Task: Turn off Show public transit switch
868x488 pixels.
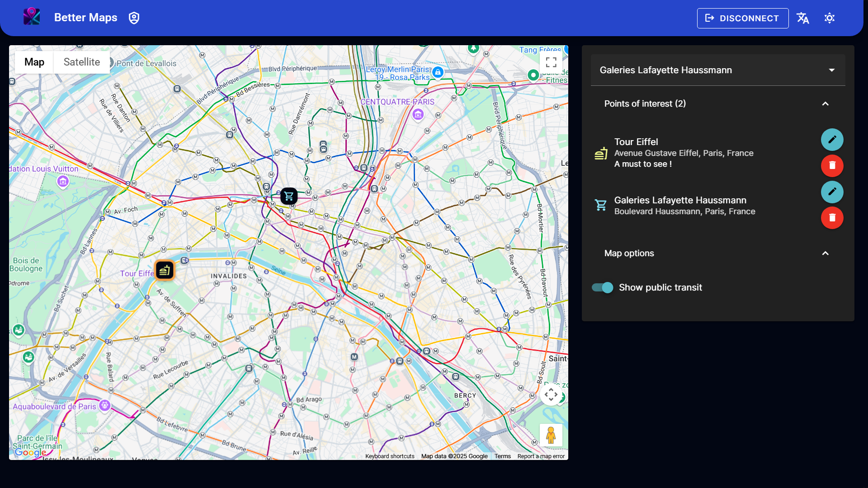Action: tap(603, 288)
